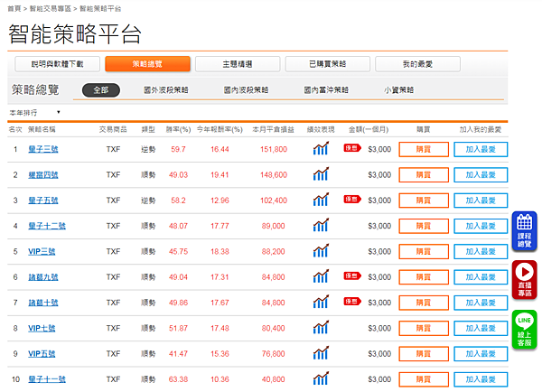The height and width of the screenshot is (392, 542).
Task: Click the red 優惠 tag on 量子三號 row
Action: coord(352,148)
